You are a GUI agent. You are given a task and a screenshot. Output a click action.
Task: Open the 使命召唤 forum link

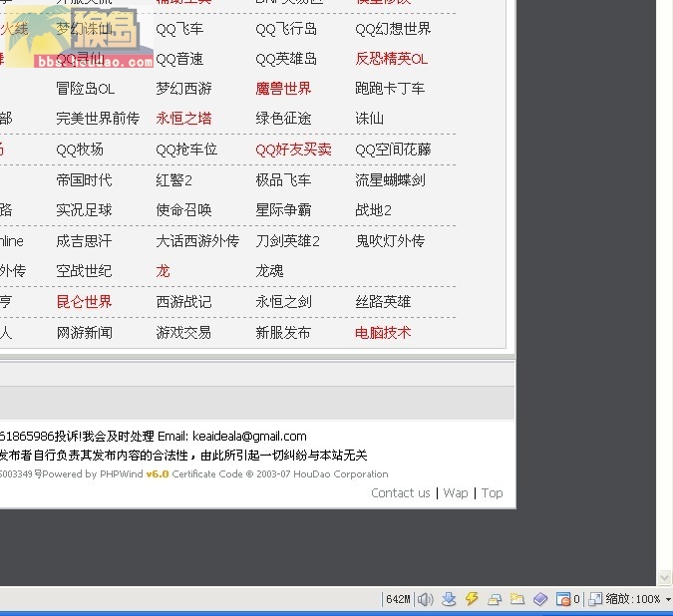183,209
